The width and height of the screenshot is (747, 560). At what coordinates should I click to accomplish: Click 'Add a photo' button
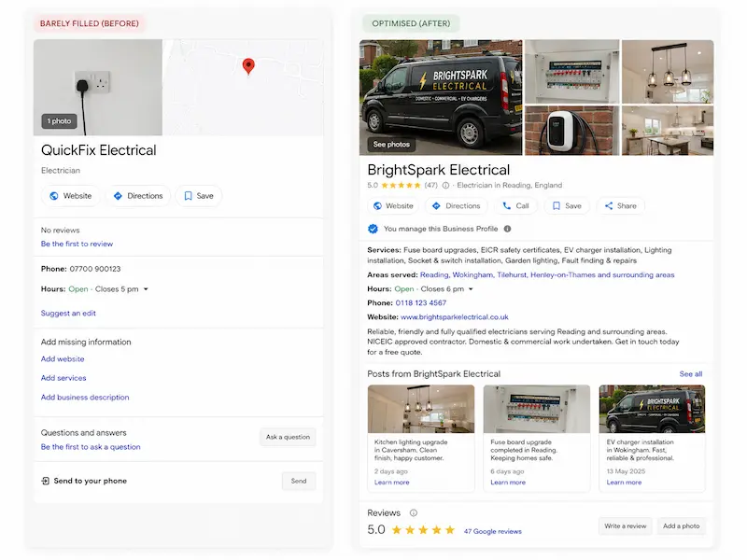682,526
